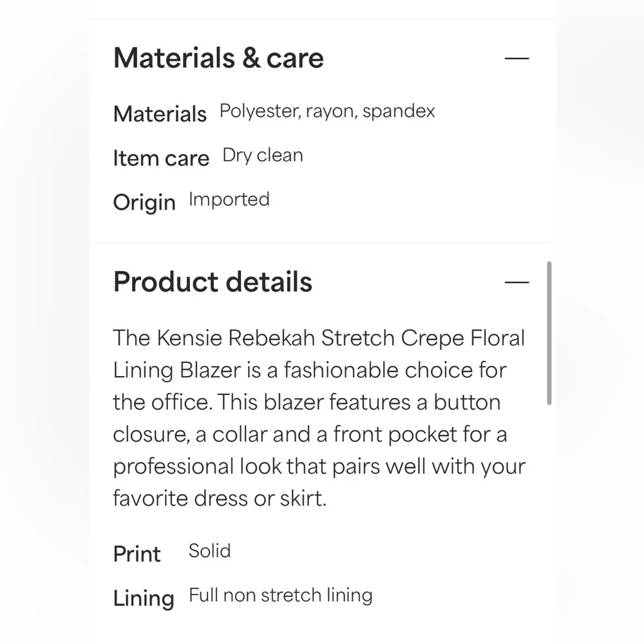Viewport: 644px width, 644px height.
Task: Select the Polyester, rayon, spandex text
Action: [x=327, y=111]
